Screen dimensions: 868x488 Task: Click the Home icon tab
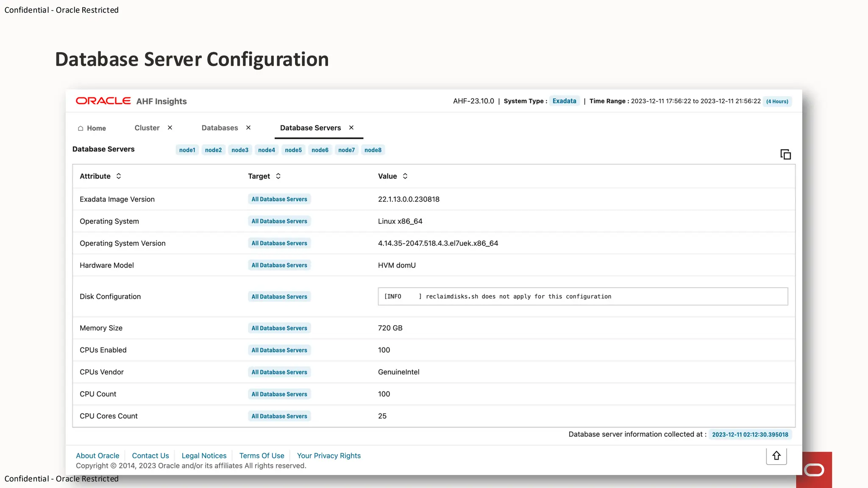(x=92, y=128)
